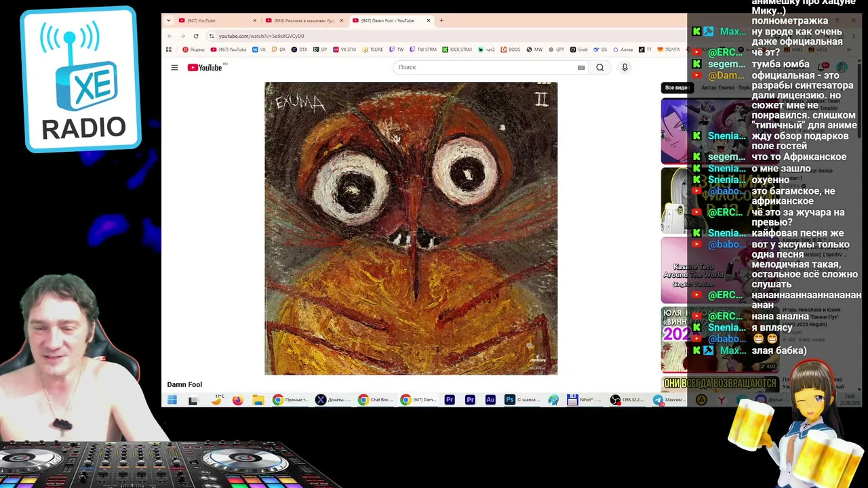Switch to the 'Прямые т...' Chrome taskbar window

290,400
